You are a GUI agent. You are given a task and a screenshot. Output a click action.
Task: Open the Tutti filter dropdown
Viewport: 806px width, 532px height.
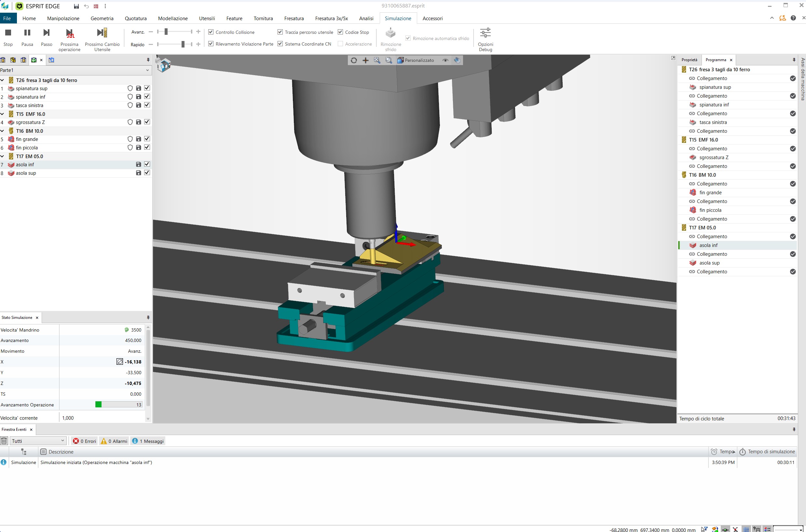pos(38,441)
